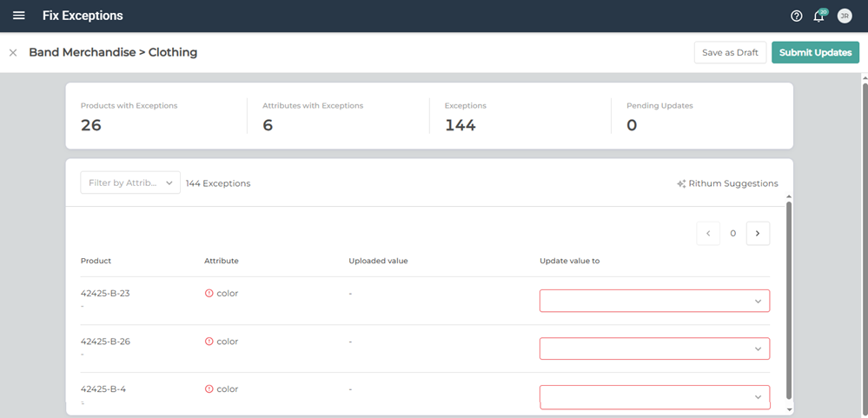Click the error icon on 42425-B-26 color
The width and height of the screenshot is (868, 418).
click(209, 342)
